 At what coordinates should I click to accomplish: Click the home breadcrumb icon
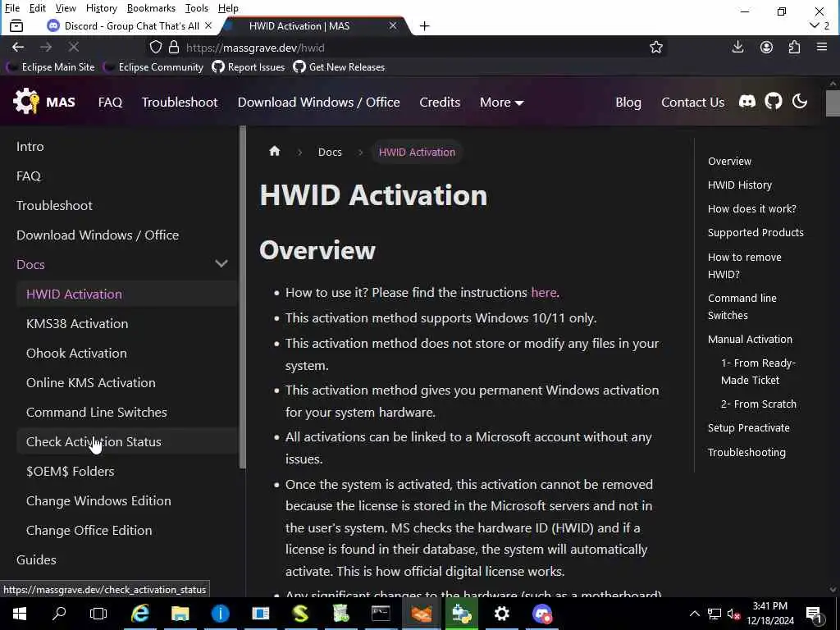pyautogui.click(x=274, y=152)
